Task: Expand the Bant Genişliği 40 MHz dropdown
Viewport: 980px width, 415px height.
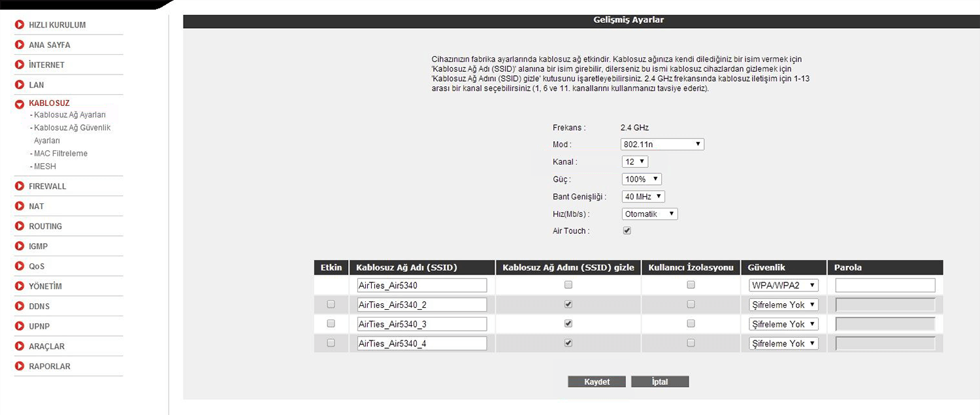Action: (643, 197)
